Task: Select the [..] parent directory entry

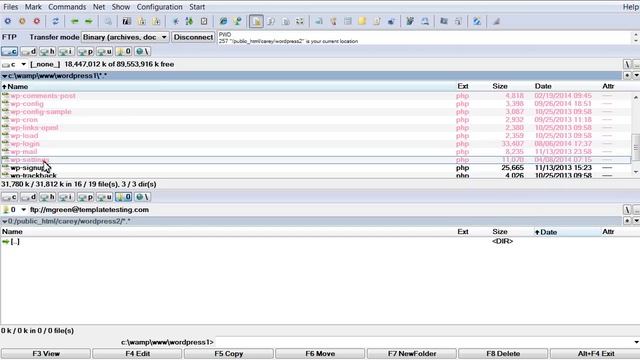Action: point(11,242)
